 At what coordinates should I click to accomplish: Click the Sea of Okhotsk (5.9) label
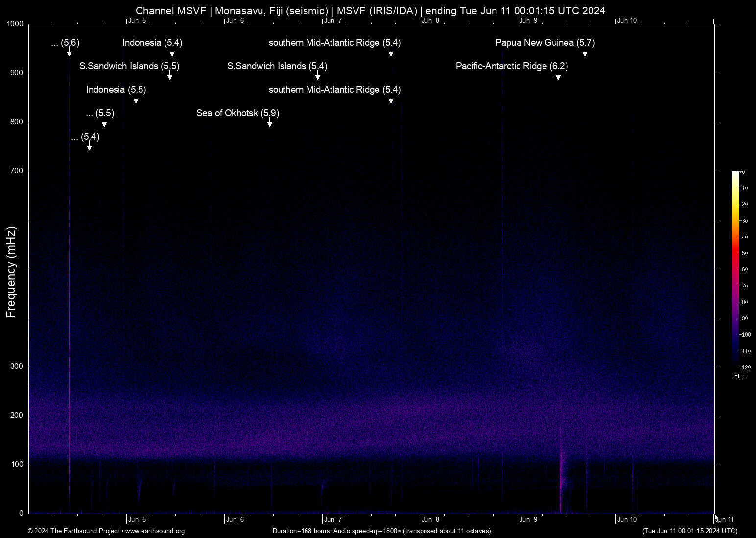237,113
